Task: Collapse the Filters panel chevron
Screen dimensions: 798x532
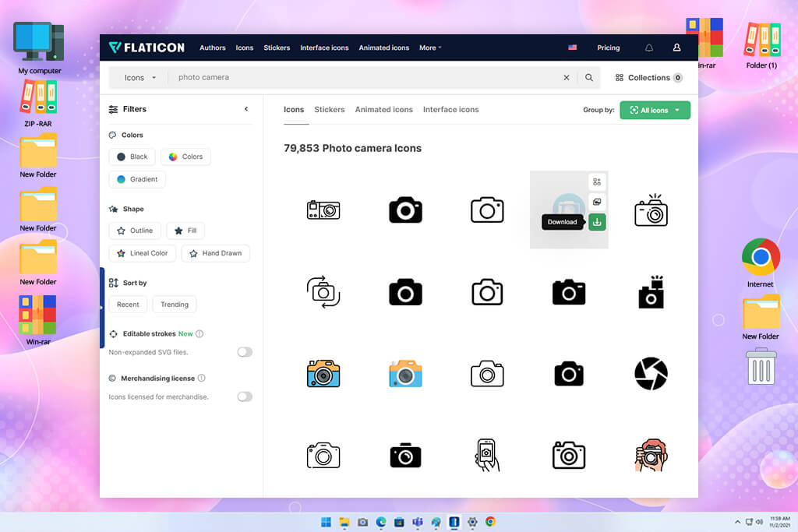Action: tap(246, 109)
